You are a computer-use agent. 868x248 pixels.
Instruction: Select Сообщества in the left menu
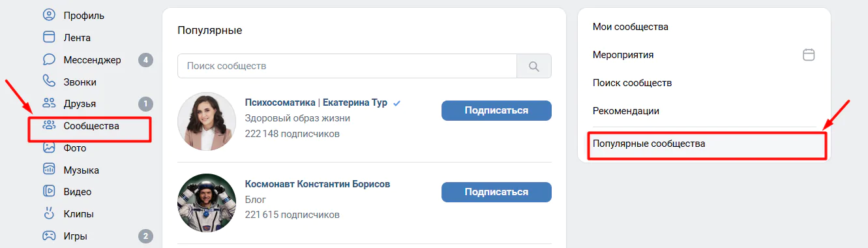coord(90,126)
